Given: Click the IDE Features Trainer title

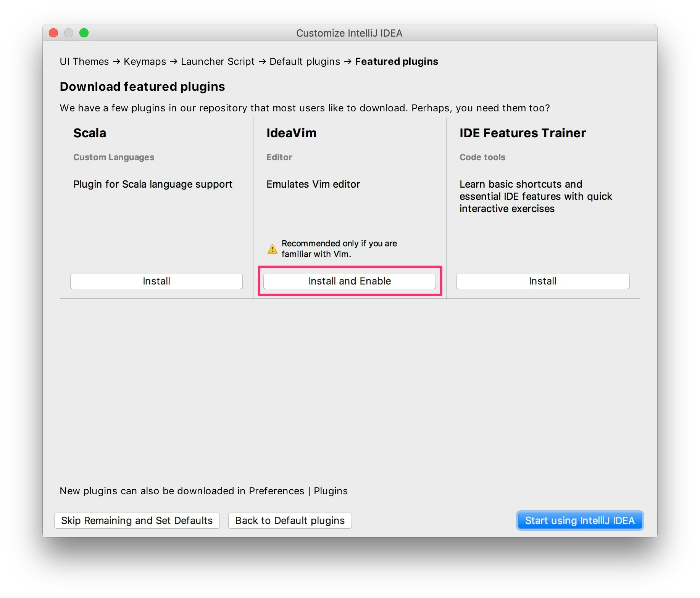Looking at the screenshot, I should [523, 133].
